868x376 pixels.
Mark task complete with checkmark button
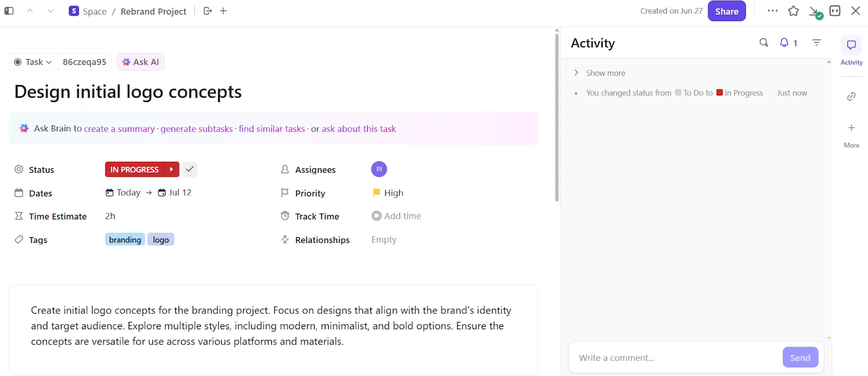pyautogui.click(x=189, y=169)
